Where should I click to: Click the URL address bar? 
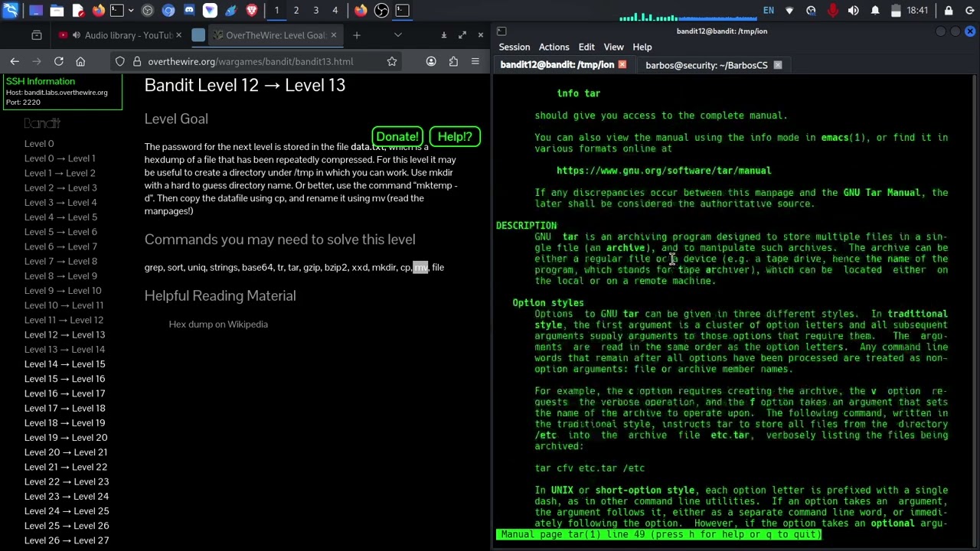point(256,61)
